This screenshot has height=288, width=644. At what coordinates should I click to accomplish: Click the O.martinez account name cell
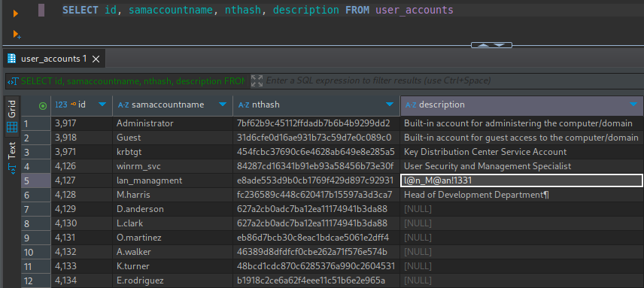(x=172, y=238)
